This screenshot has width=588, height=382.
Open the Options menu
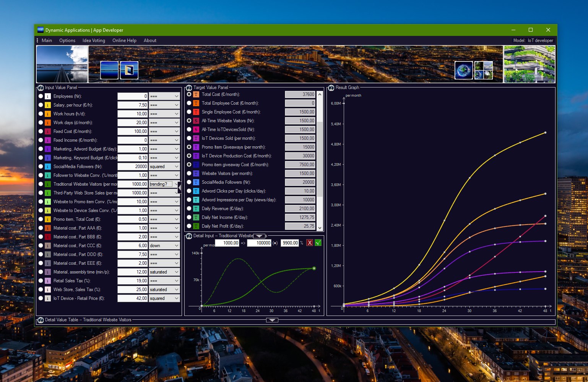pyautogui.click(x=67, y=40)
